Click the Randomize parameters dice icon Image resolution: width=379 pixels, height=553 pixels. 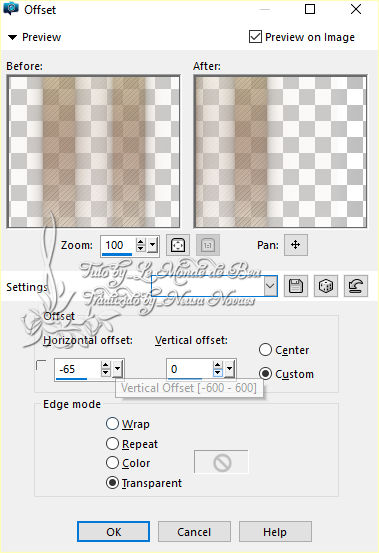point(326,286)
